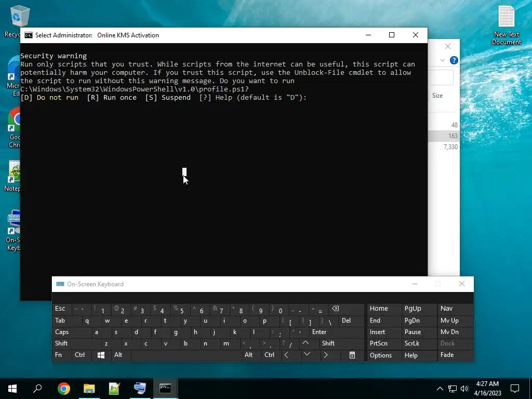
Task: Tap the Mv Dn key on the keyboard
Action: [x=455, y=332]
